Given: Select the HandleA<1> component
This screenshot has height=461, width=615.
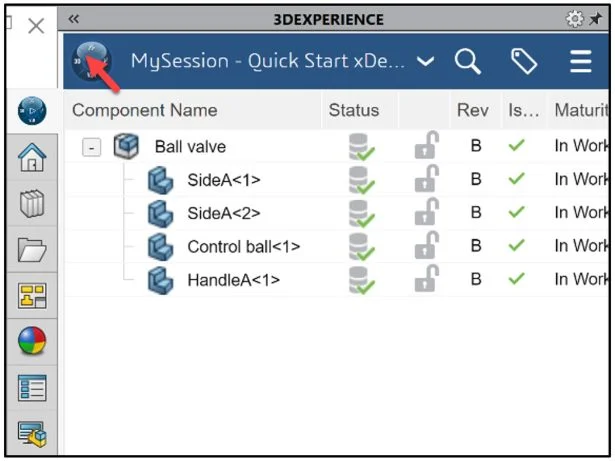Looking at the screenshot, I should coord(233,280).
